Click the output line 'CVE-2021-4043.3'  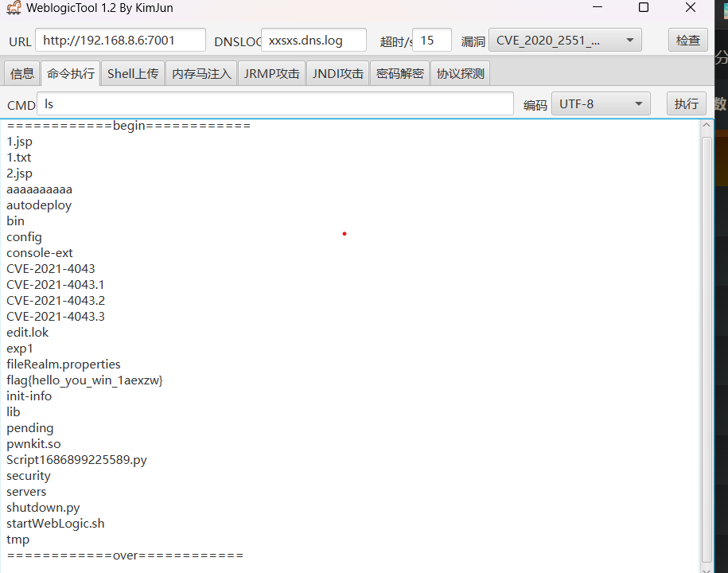pos(56,317)
